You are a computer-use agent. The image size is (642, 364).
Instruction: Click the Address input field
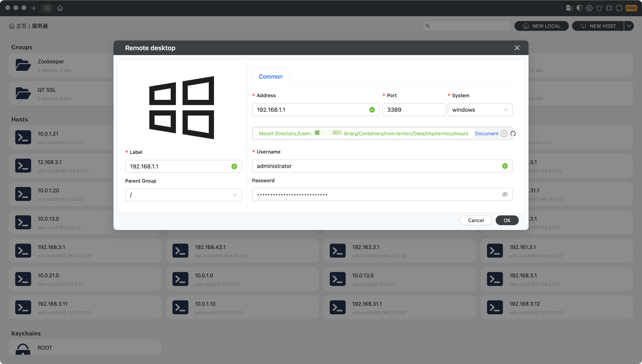click(x=316, y=110)
